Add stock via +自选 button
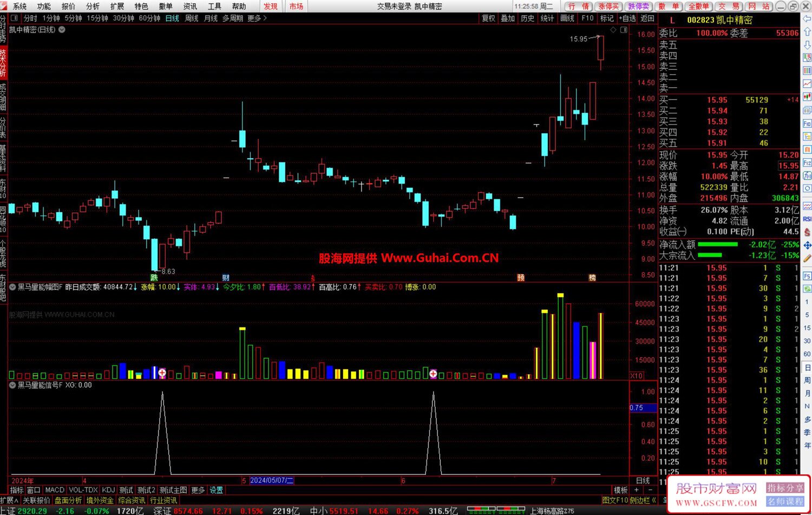This screenshot has height=515, width=812. (x=627, y=18)
